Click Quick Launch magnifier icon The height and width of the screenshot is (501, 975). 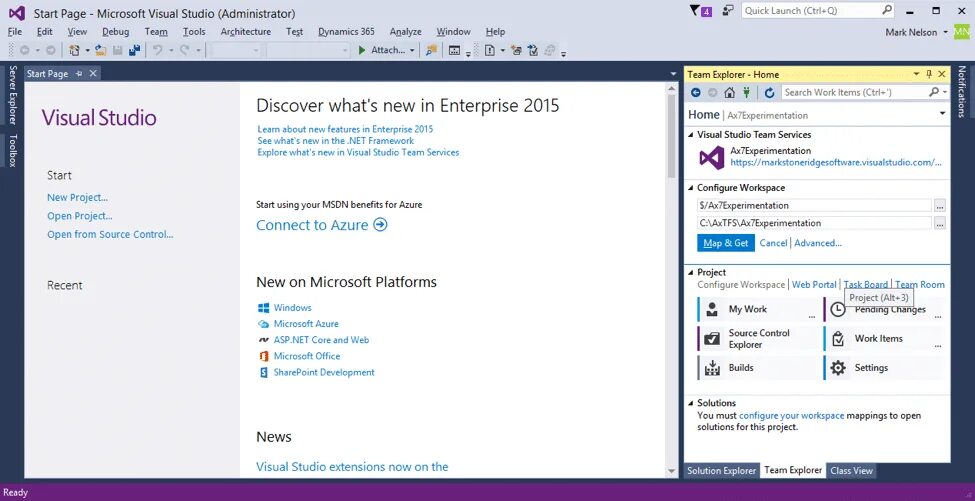point(887,10)
